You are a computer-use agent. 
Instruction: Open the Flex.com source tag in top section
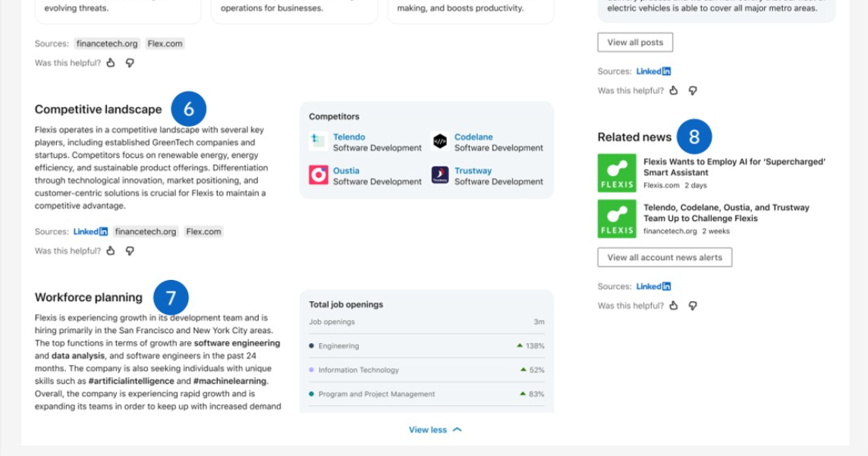point(165,43)
